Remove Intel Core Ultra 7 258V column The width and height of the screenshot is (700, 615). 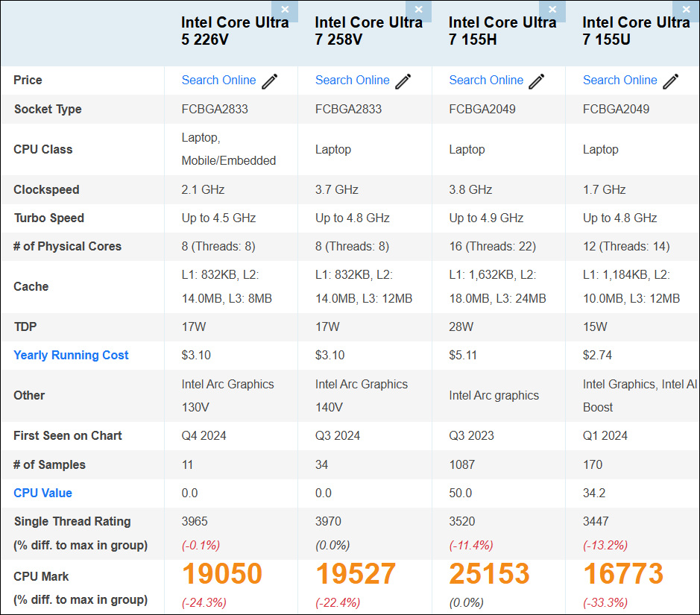[x=418, y=10]
